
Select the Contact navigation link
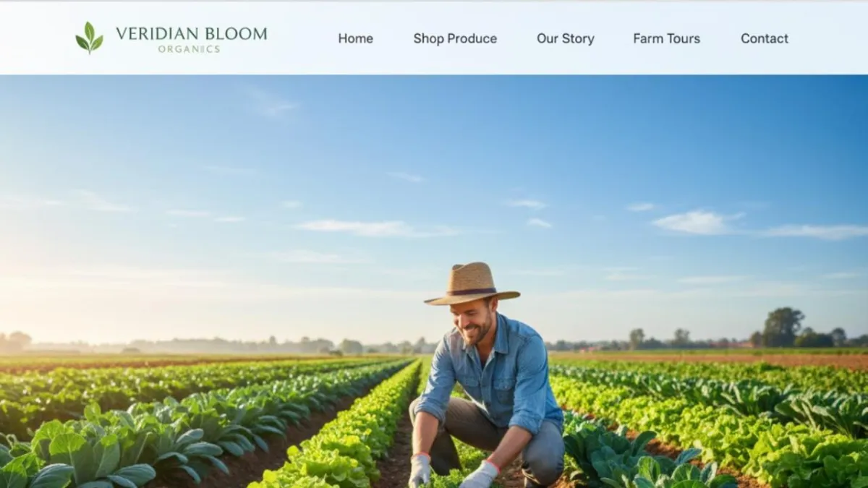(x=765, y=38)
